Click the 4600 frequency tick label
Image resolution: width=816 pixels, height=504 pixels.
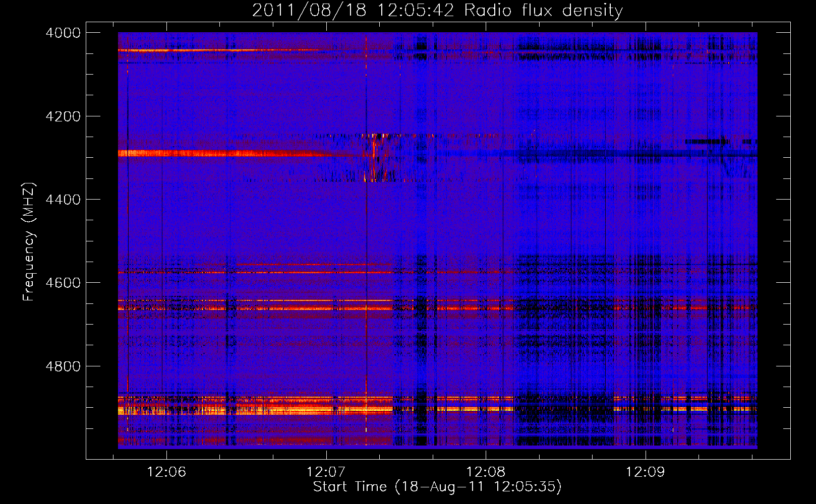[63, 283]
